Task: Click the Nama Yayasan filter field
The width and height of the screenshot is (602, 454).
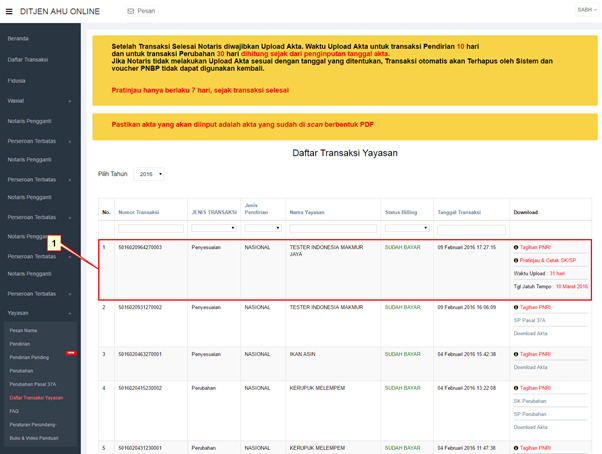Action: pyautogui.click(x=333, y=228)
